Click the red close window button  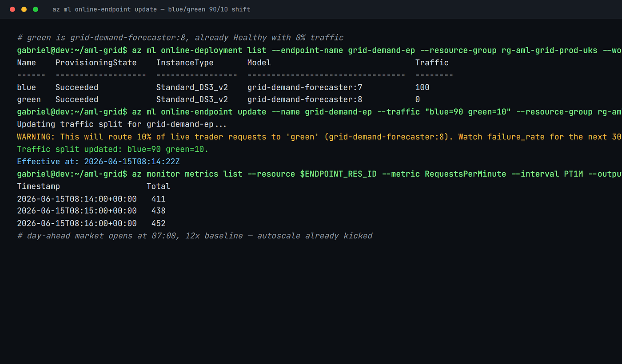pos(12,9)
